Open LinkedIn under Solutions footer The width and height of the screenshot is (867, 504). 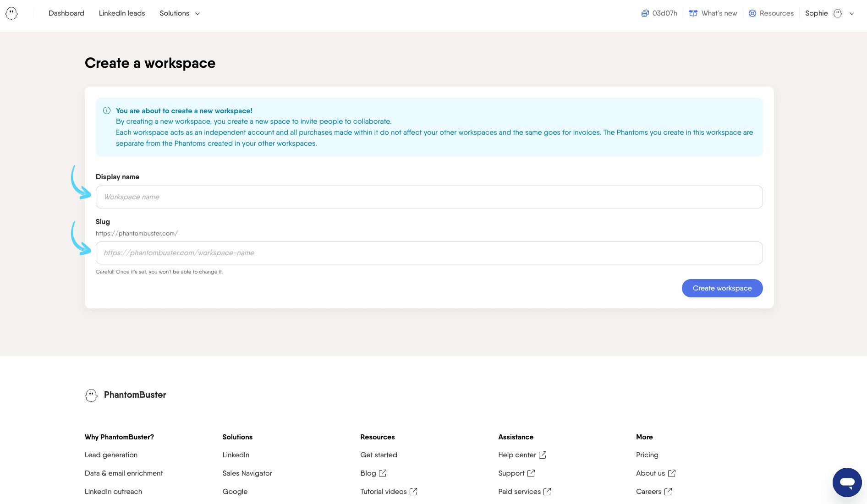coord(236,455)
